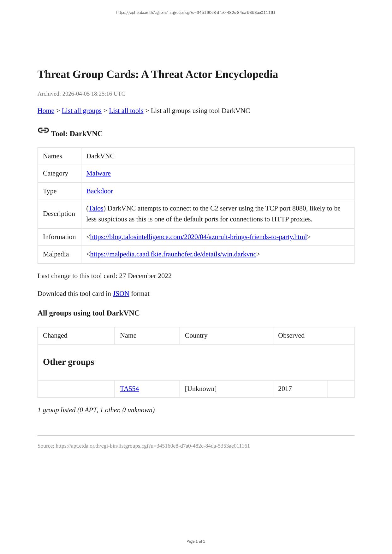This screenshot has width=392, height=554.
Task: Click the Archived timestamp line
Action: click(81, 94)
